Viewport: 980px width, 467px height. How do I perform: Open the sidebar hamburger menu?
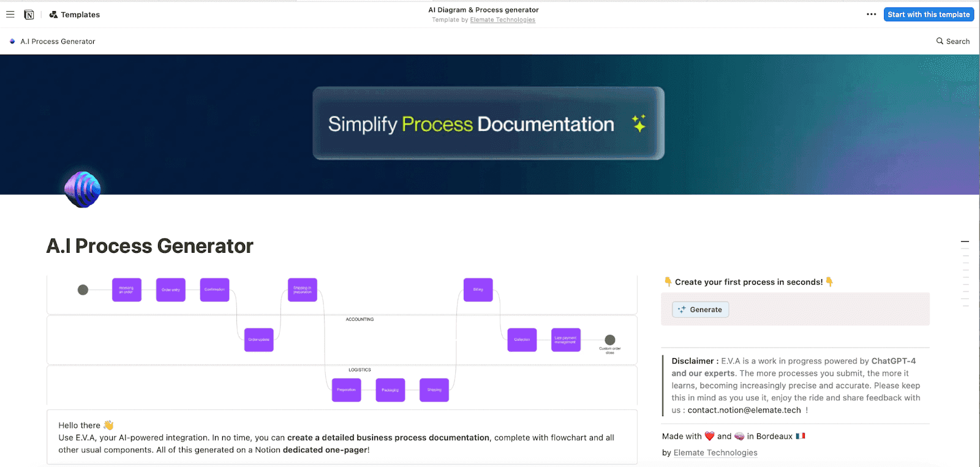click(x=10, y=14)
